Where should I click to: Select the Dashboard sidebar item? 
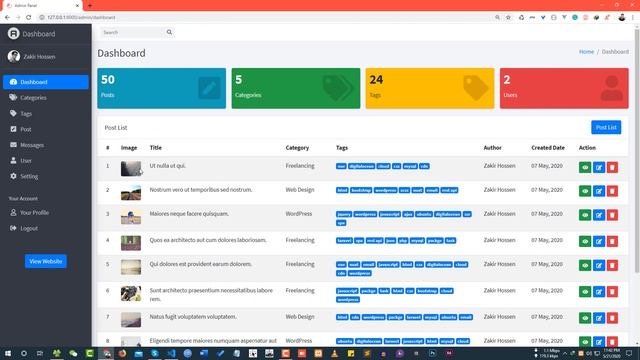[46, 82]
